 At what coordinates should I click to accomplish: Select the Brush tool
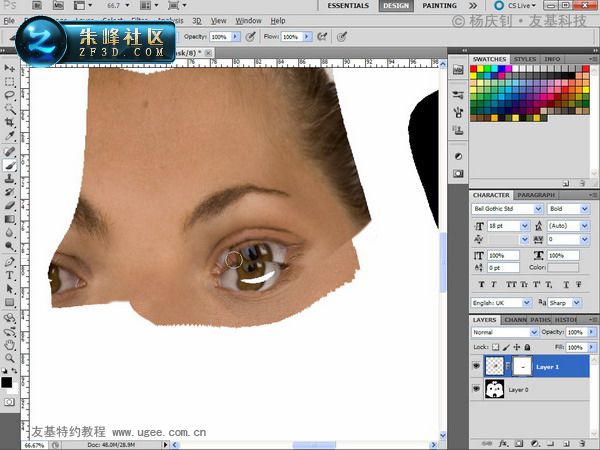tap(10, 165)
